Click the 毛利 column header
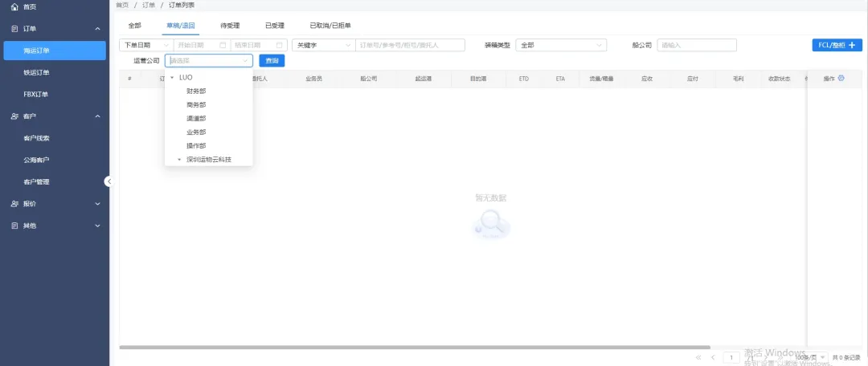Screen dimensions: 868x366 (x=738, y=79)
